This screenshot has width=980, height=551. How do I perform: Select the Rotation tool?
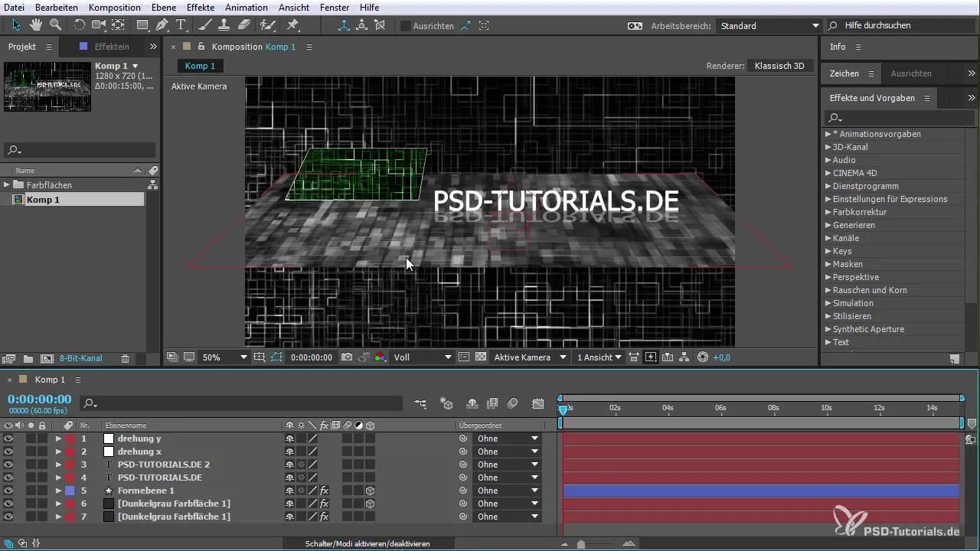[80, 24]
